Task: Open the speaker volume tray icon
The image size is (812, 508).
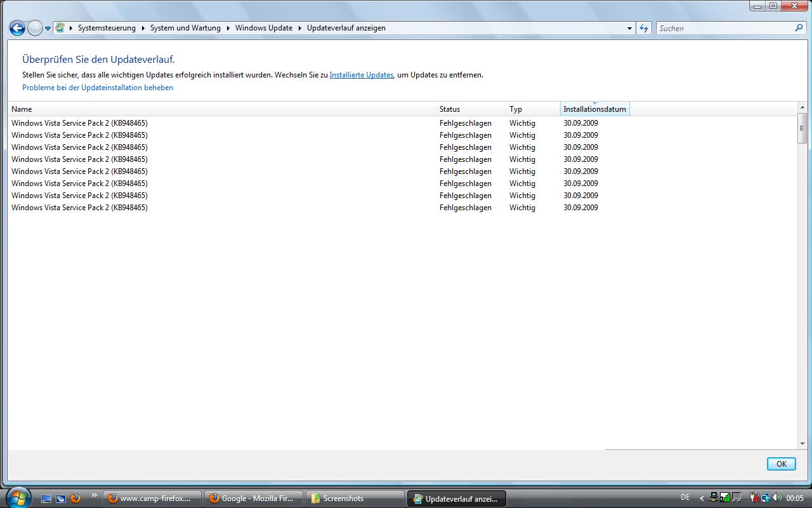Action: tap(776, 498)
